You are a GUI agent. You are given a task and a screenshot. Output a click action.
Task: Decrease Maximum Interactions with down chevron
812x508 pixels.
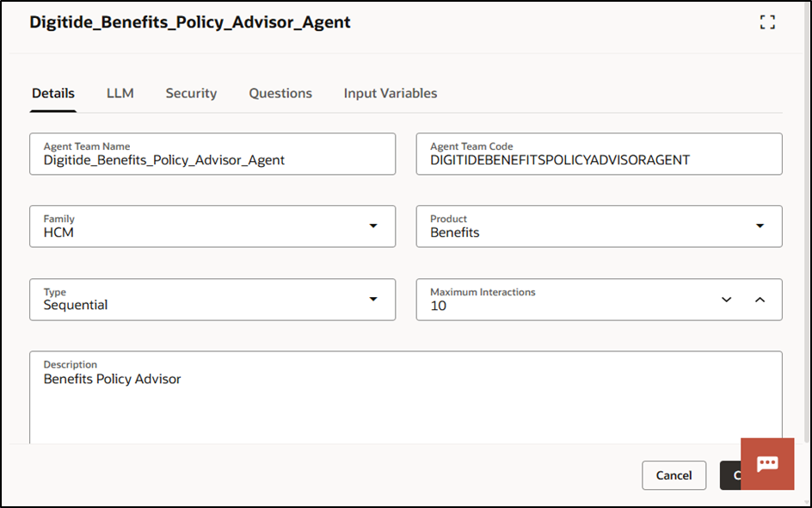(727, 300)
